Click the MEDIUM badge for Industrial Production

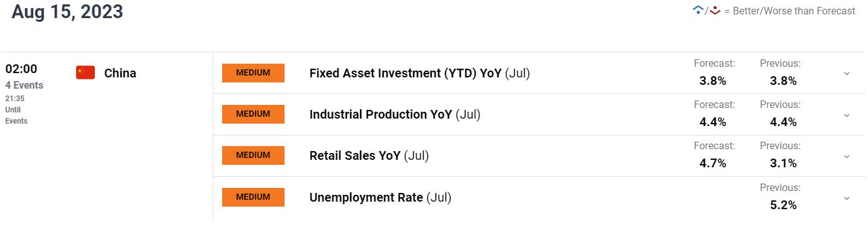click(253, 114)
